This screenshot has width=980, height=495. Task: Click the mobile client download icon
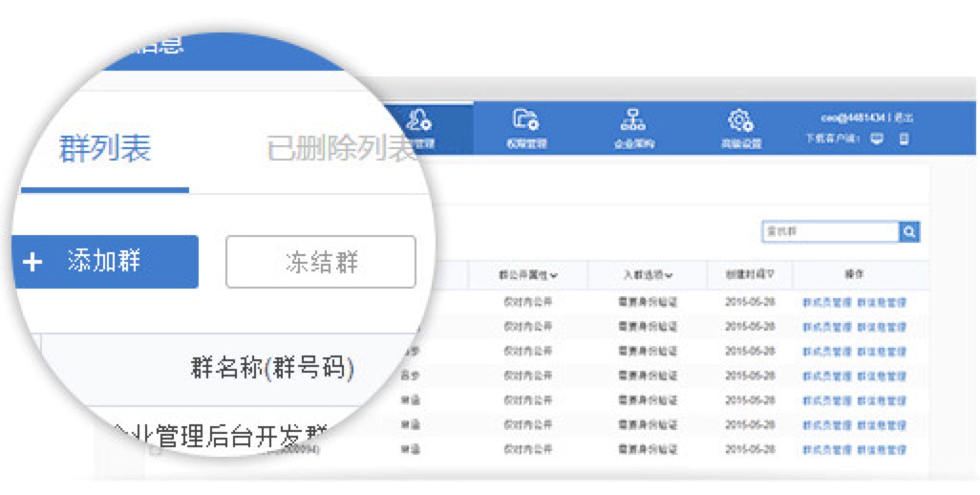(904, 139)
